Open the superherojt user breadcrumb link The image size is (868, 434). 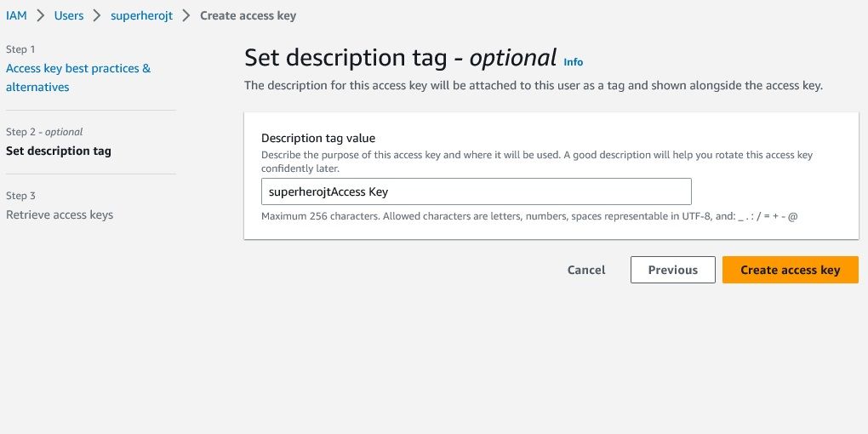(x=141, y=15)
